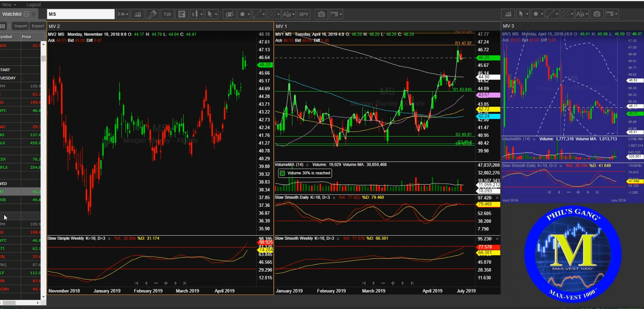Take snapshot with MV 3 camera icon

click(x=597, y=14)
